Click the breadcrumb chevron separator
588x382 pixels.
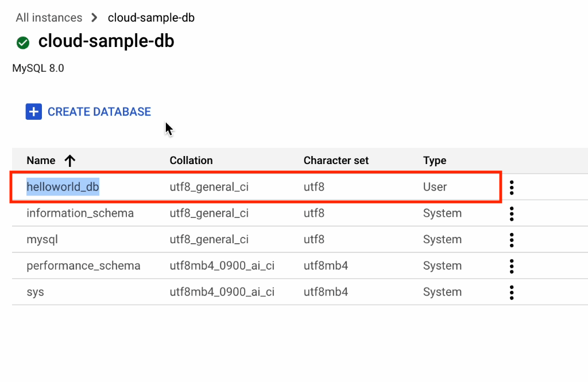pyautogui.click(x=95, y=18)
